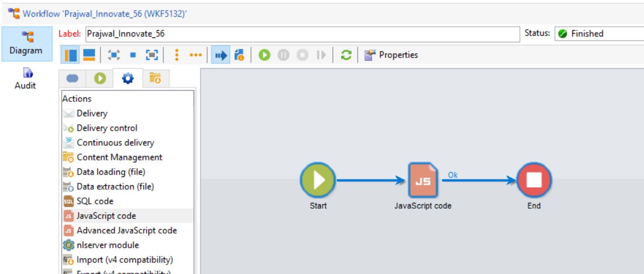Click the refresh icon in the toolbar
Viewport: 644px width, 274px height.
[346, 55]
